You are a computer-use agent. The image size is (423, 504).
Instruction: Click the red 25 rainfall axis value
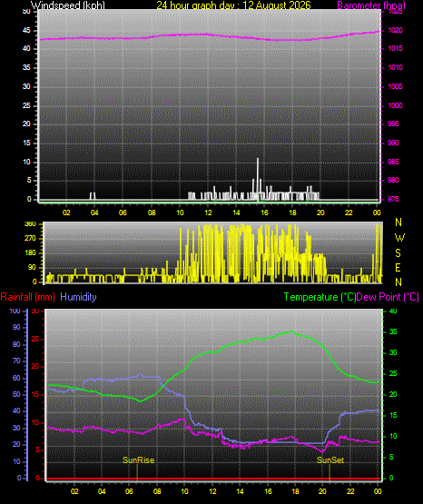click(x=35, y=340)
